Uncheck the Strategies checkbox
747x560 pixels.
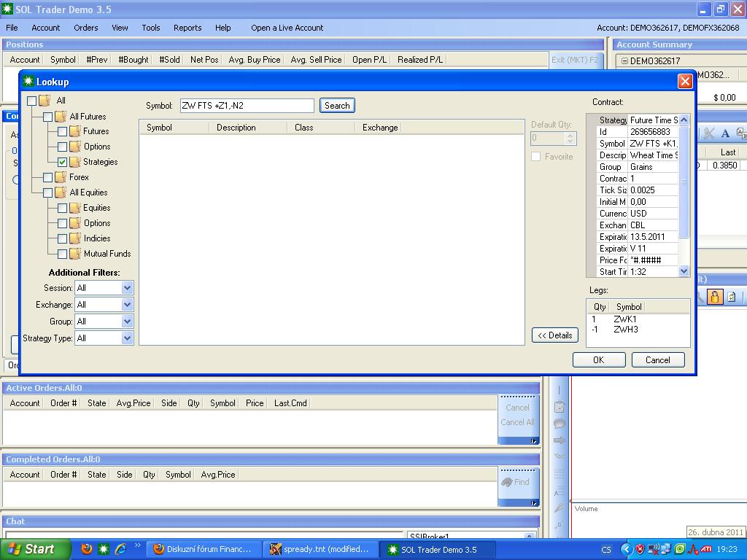pos(62,162)
